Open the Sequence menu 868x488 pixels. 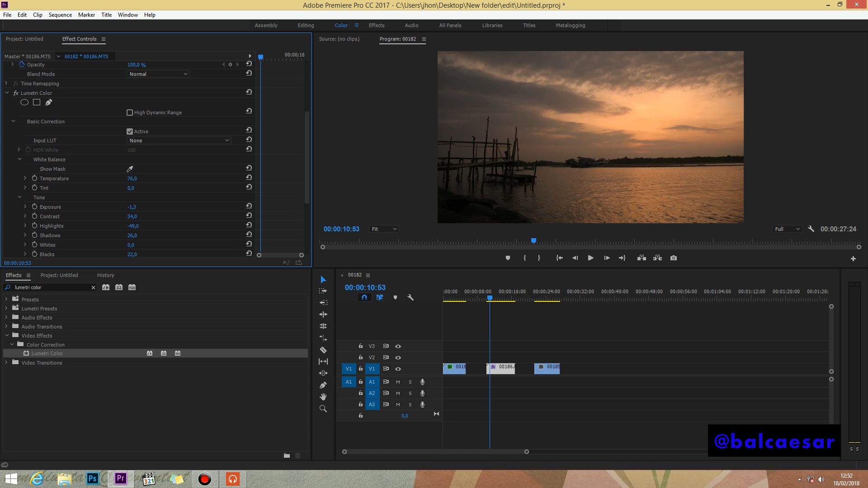tap(60, 15)
